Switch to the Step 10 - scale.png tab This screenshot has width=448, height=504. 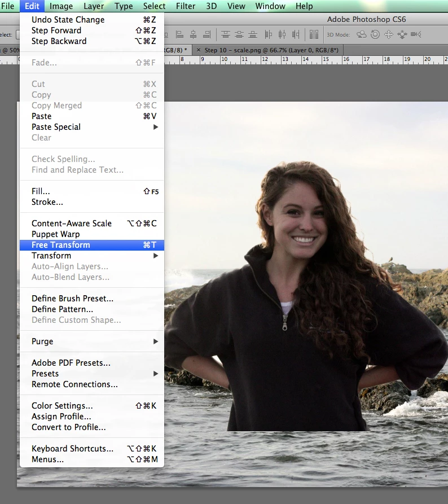click(x=267, y=50)
